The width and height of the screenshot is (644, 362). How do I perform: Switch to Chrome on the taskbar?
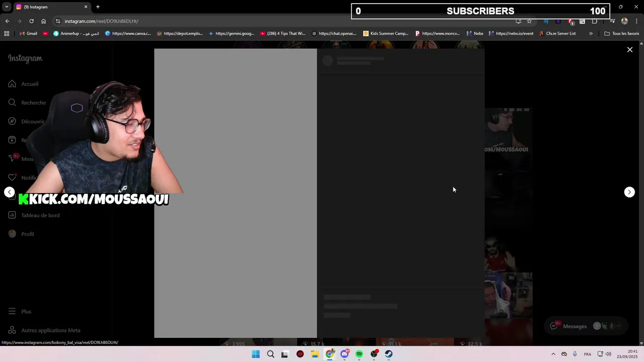[330, 354]
